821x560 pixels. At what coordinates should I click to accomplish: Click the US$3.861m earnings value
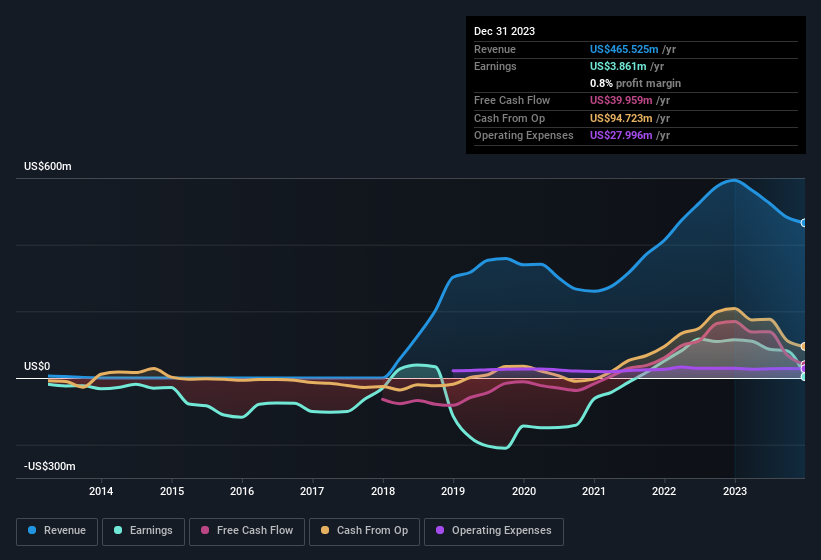coord(618,66)
